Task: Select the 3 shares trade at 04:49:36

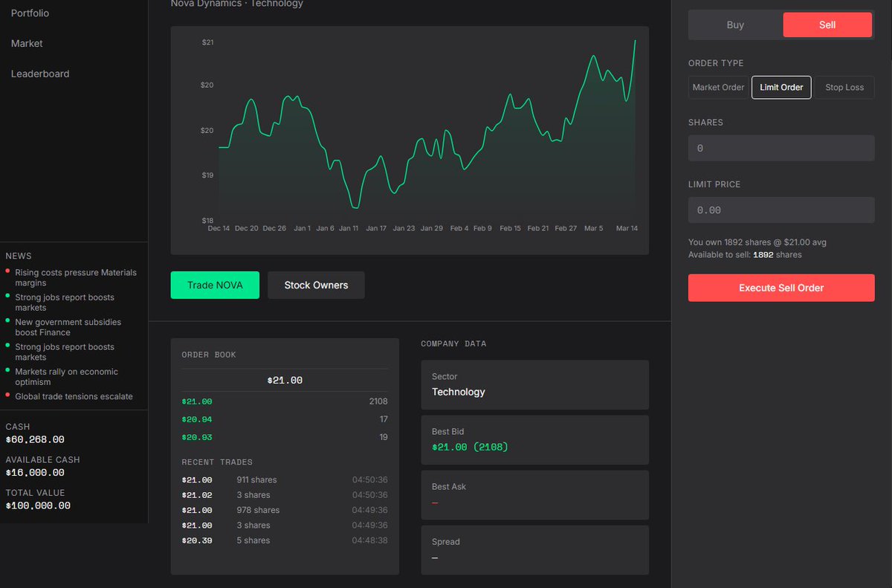Action: click(x=285, y=526)
